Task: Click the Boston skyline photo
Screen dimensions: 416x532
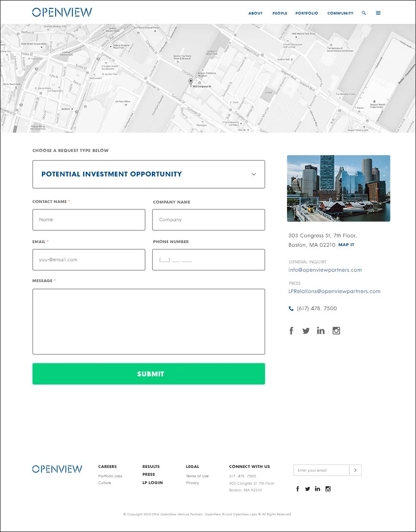Action: tap(339, 188)
